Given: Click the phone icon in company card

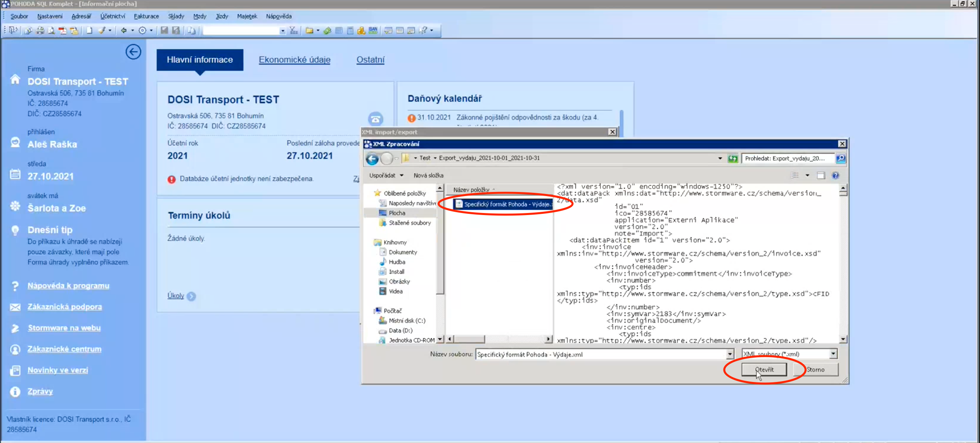Looking at the screenshot, I should point(375,119).
